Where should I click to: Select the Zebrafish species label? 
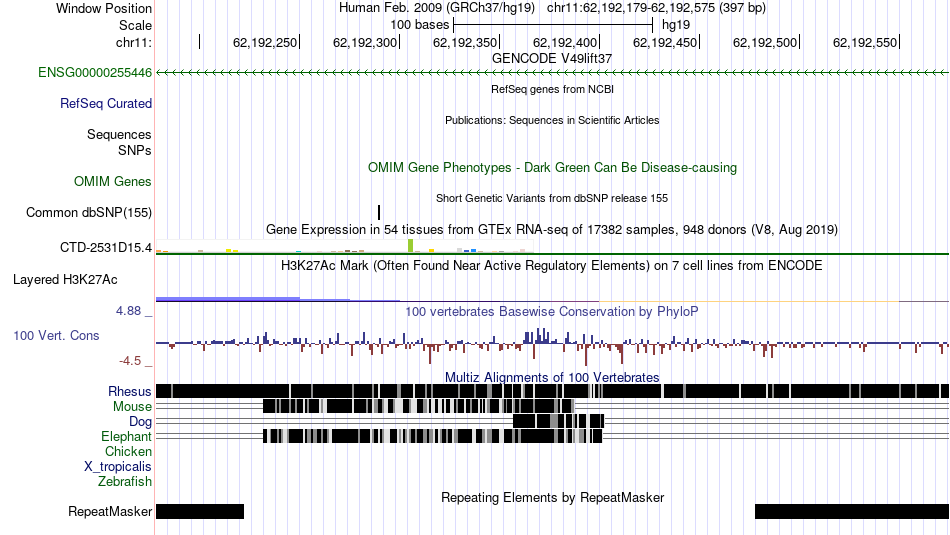click(x=125, y=482)
